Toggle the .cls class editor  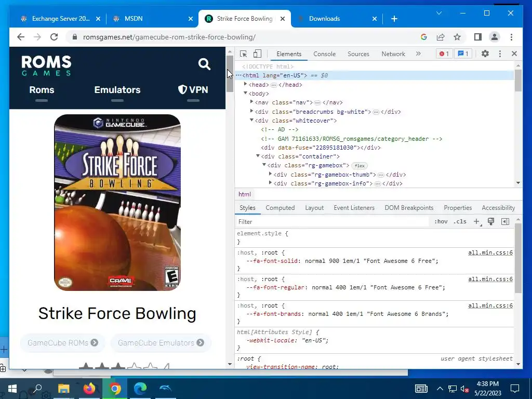[x=460, y=221]
